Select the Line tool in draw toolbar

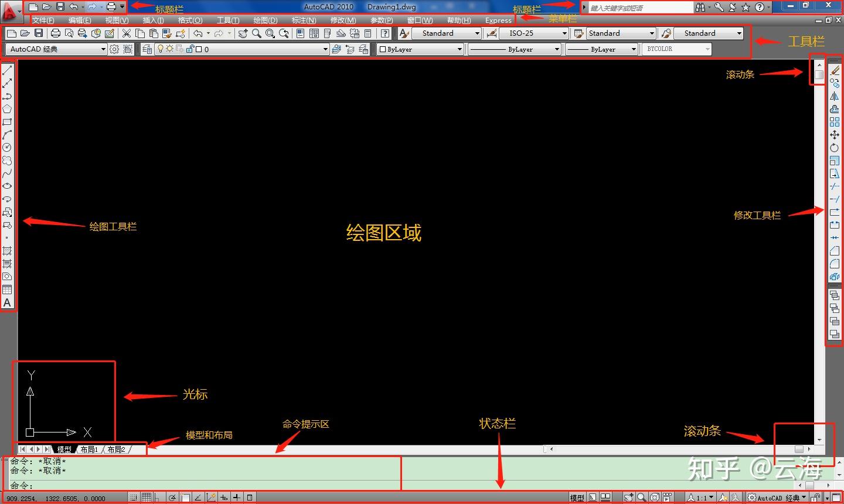(x=7, y=71)
